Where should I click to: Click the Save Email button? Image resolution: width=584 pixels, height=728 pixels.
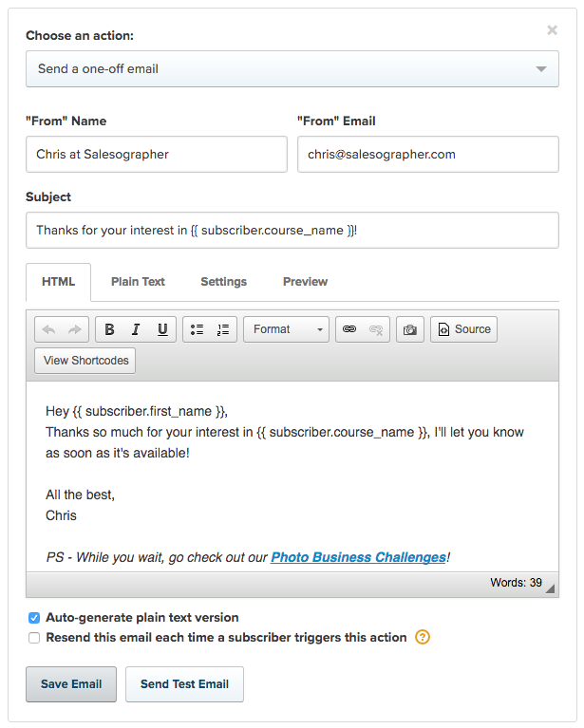[x=71, y=684]
